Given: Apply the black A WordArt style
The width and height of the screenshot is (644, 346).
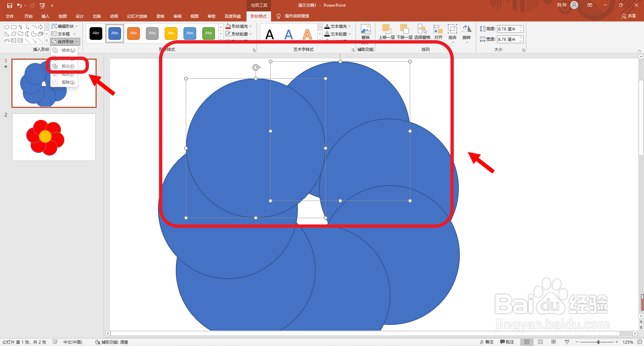Looking at the screenshot, I should 270,34.
